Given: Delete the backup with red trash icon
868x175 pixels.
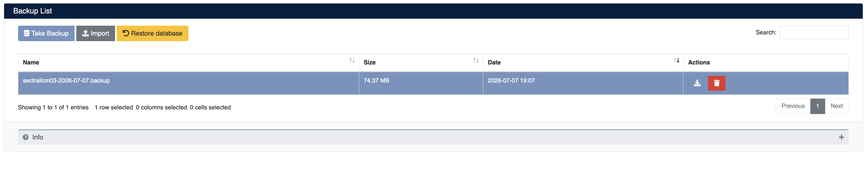Looking at the screenshot, I should click(x=716, y=83).
